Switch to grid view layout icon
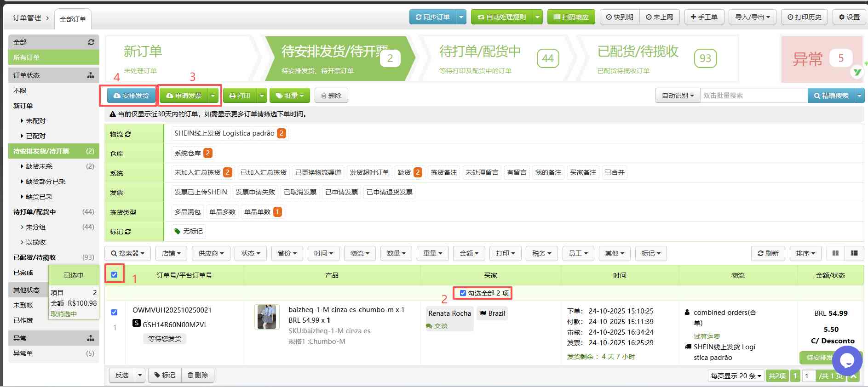 click(x=835, y=253)
